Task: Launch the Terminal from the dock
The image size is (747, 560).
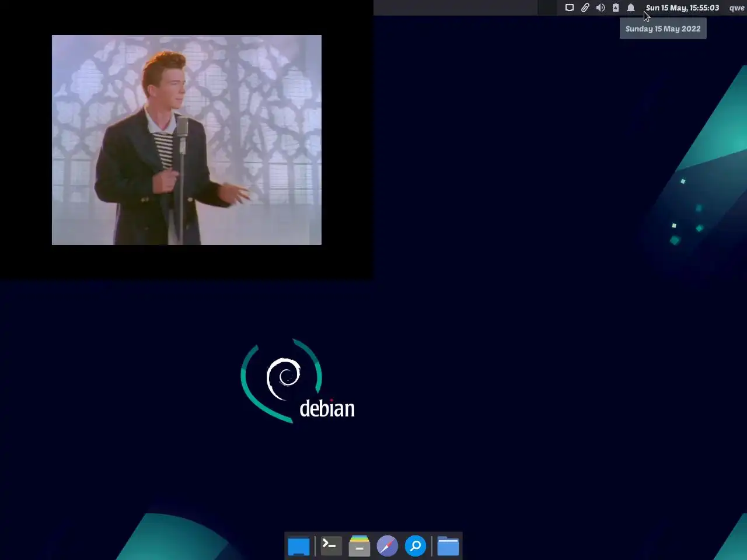Action: (x=331, y=546)
